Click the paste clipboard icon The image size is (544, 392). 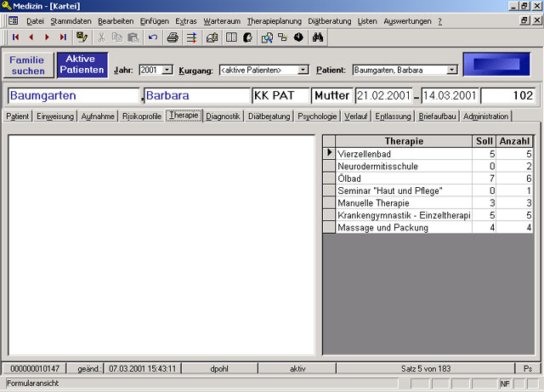coord(133,37)
